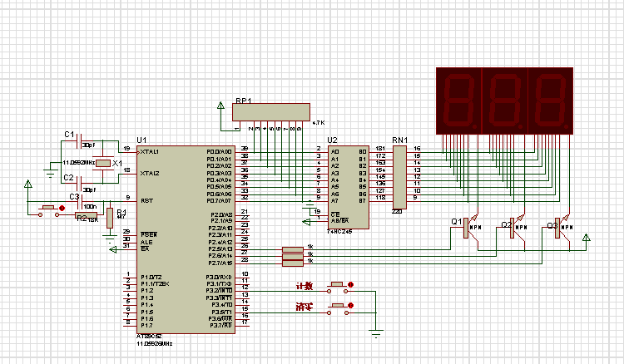
Task: Select the ground symbol under R1
Action: [110, 238]
